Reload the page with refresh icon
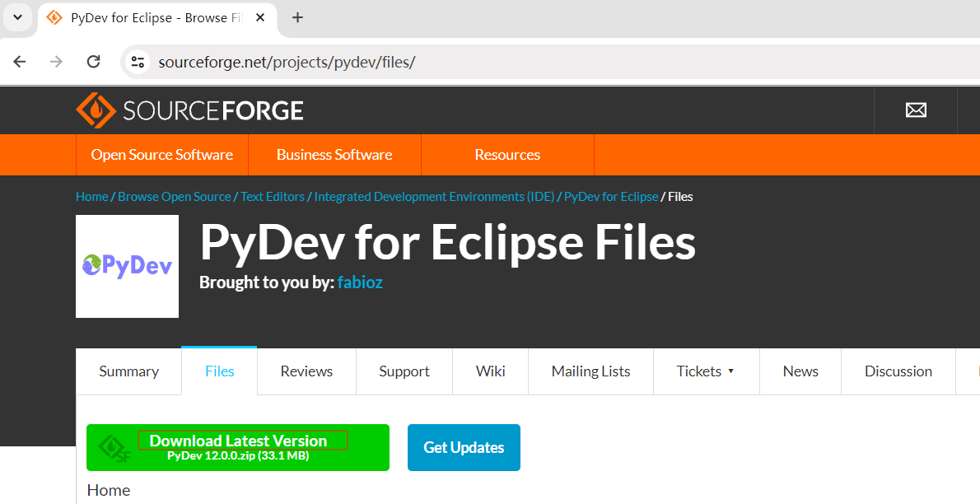This screenshot has height=504, width=980. (x=94, y=62)
